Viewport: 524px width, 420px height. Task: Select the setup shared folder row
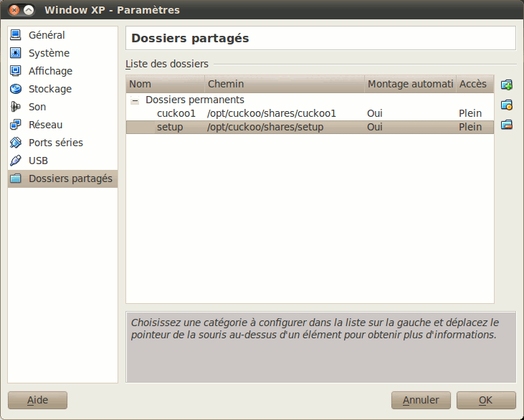pos(170,128)
